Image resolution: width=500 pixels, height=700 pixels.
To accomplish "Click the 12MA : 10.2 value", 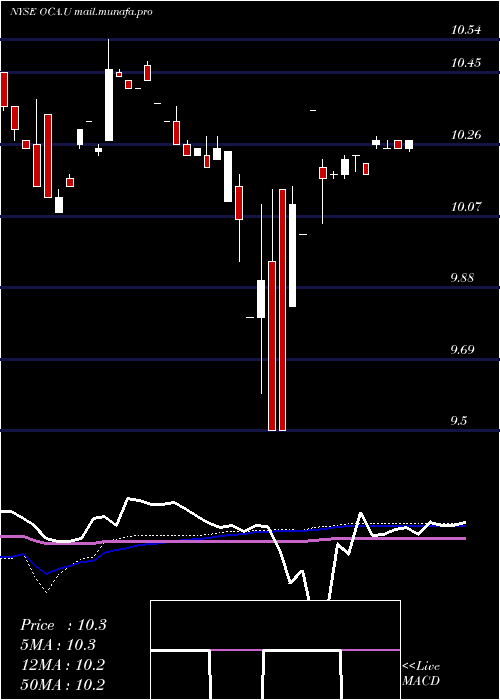I will tap(62, 665).
